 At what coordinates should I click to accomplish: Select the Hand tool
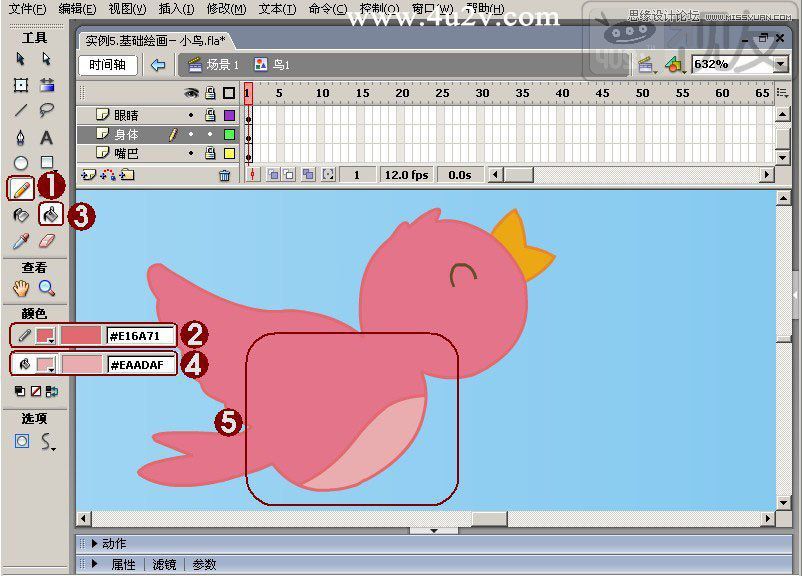20,288
